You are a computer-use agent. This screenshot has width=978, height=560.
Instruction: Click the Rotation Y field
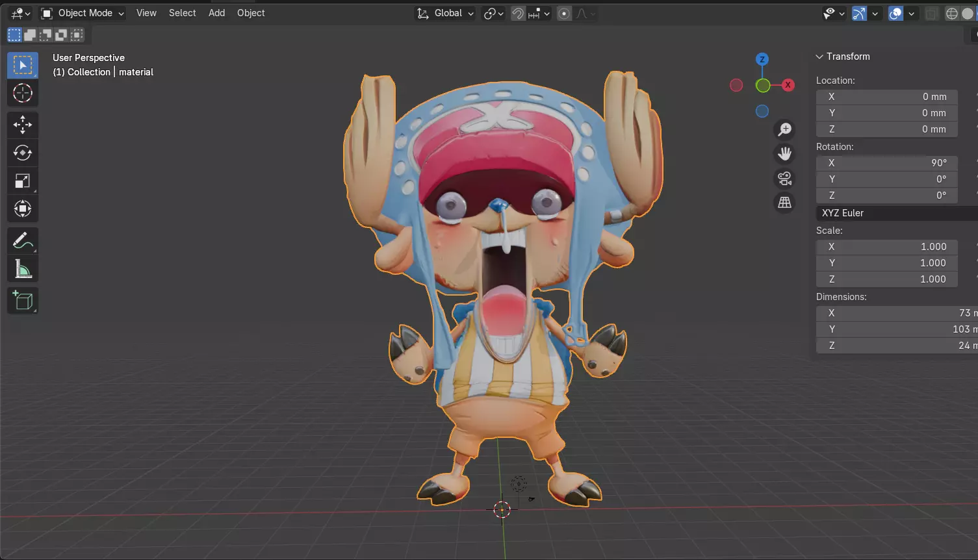click(887, 179)
